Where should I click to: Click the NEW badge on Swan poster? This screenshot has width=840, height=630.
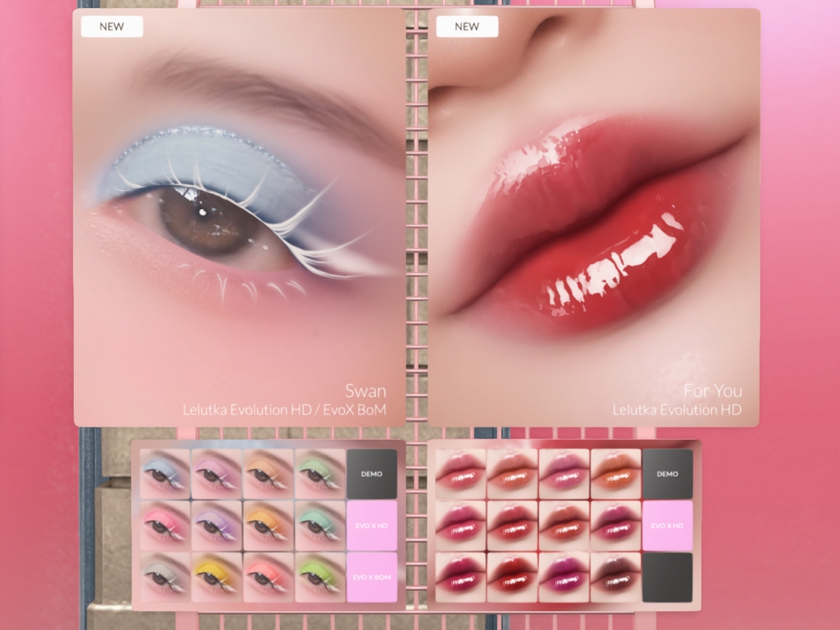(112, 26)
